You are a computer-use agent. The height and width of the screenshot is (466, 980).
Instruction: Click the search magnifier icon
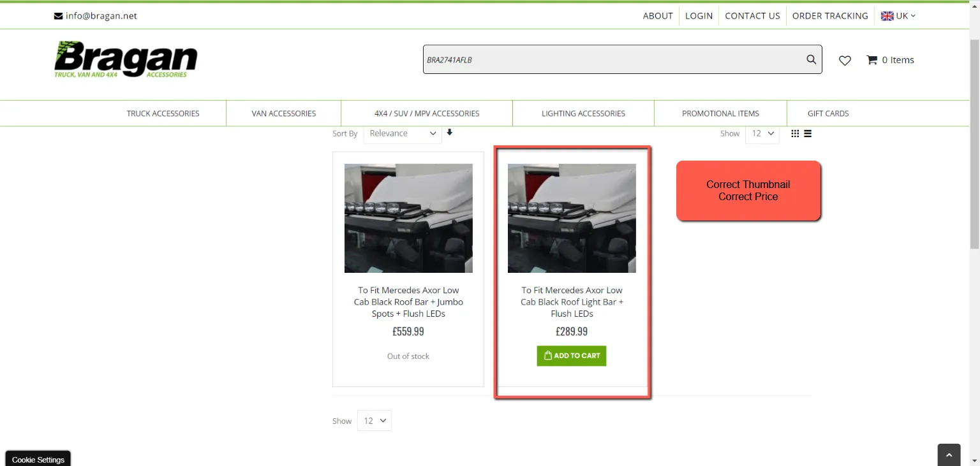pos(811,59)
